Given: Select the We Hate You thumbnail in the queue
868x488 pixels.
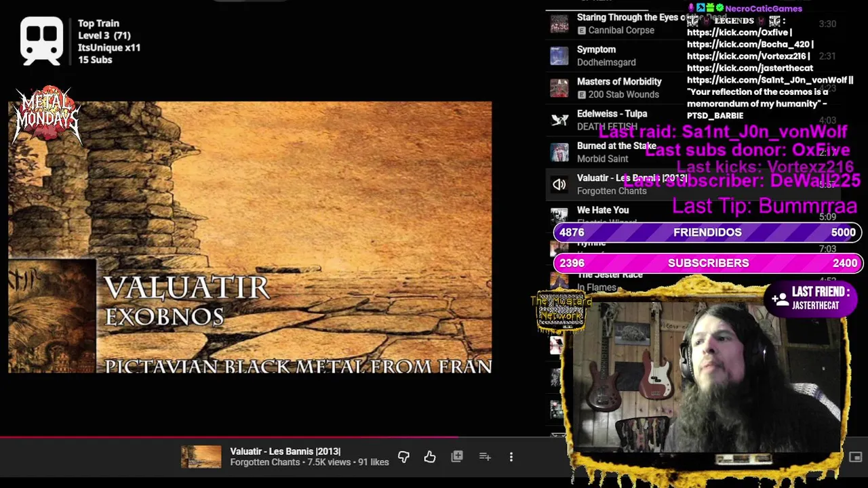Looking at the screenshot, I should click(x=559, y=216).
